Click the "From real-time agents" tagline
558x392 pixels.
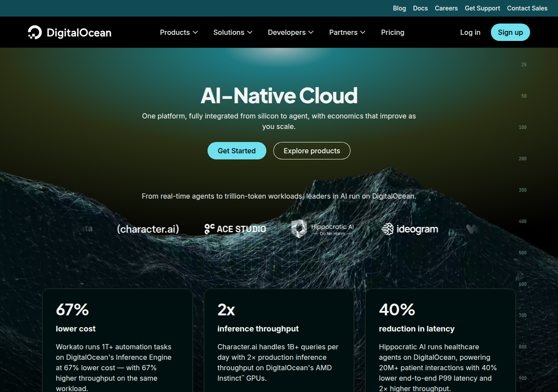click(279, 196)
